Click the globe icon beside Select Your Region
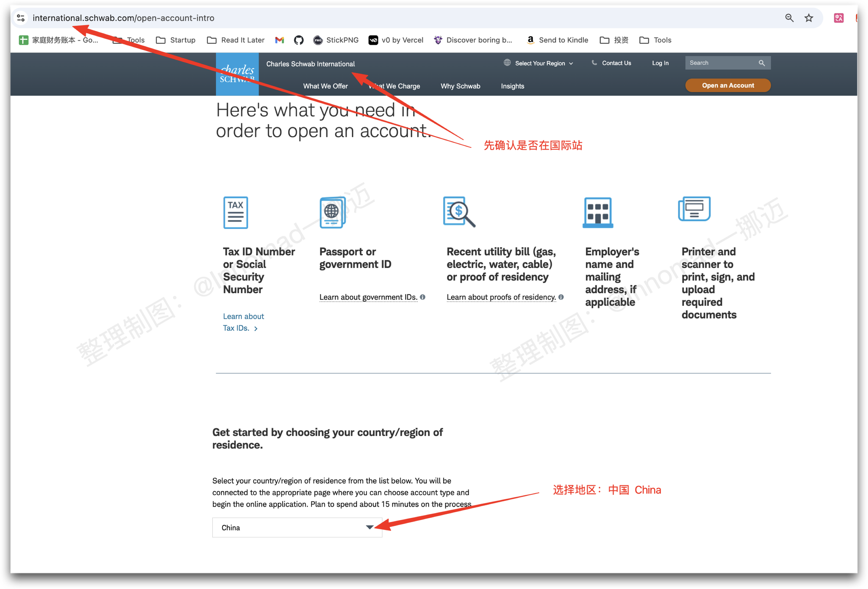The image size is (868, 589). [507, 63]
